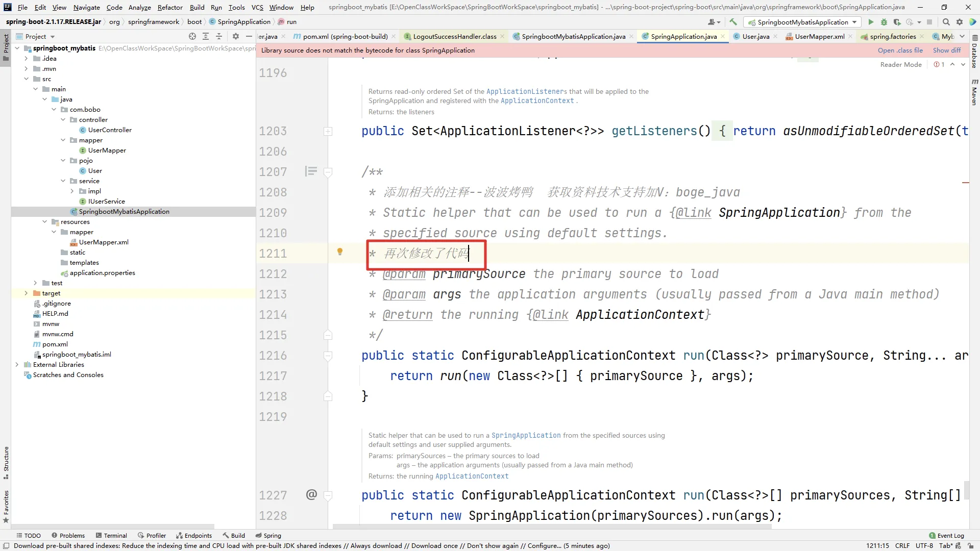The height and width of the screenshot is (551, 980).
Task: Toggle the Favorites tool window stripe
Action: 6,507
